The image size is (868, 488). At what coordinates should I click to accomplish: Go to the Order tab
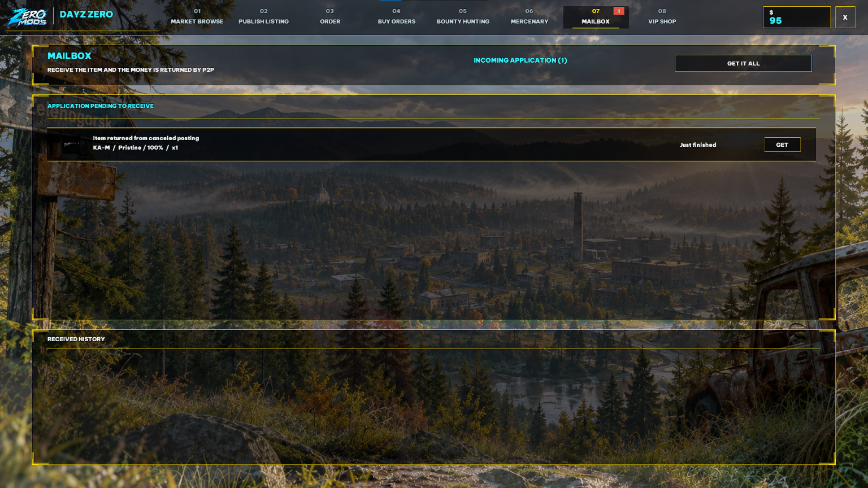click(x=330, y=17)
